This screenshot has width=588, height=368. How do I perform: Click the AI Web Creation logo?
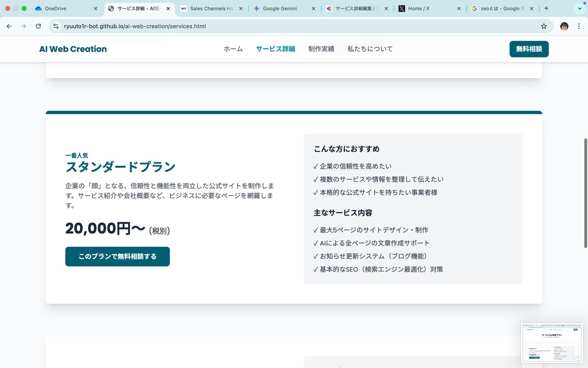pyautogui.click(x=73, y=49)
